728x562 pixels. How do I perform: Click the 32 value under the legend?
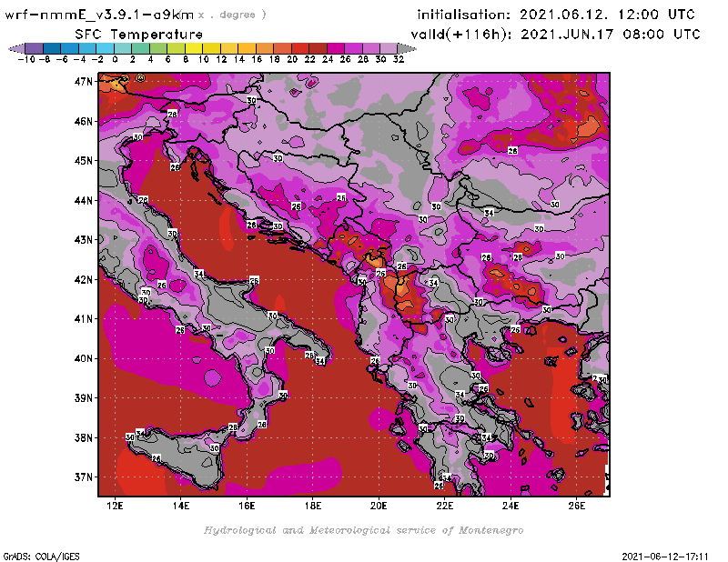click(399, 59)
